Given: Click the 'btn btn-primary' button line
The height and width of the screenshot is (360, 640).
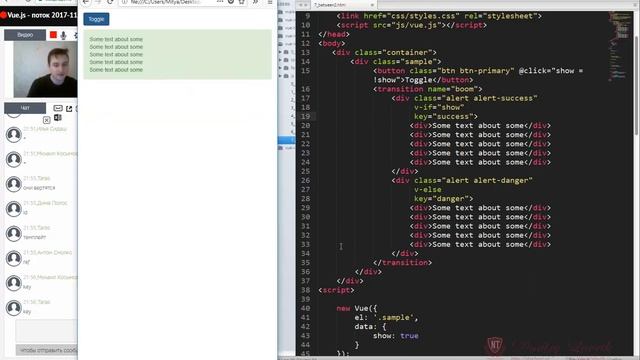Looking at the screenshot, I should point(478,75).
